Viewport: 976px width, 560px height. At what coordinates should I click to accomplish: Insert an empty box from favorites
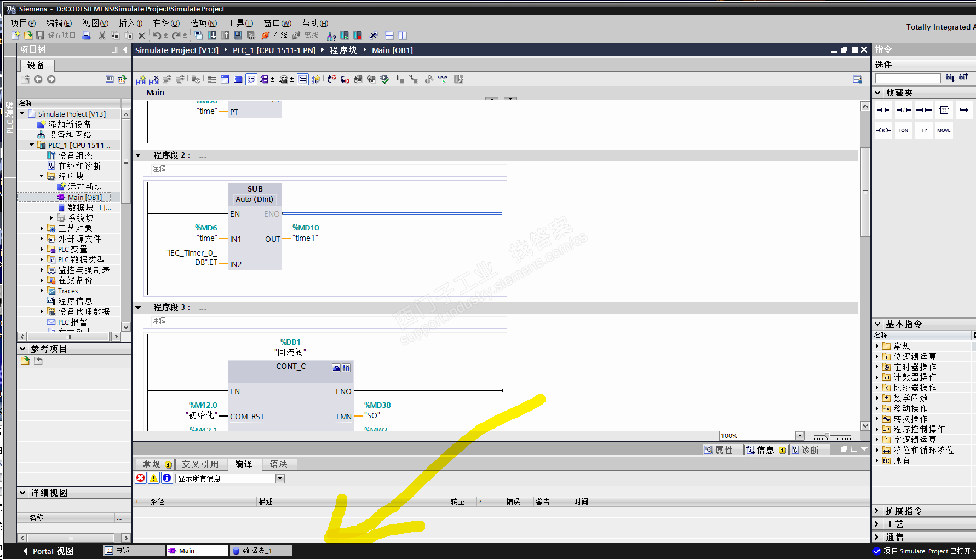pyautogui.click(x=944, y=110)
